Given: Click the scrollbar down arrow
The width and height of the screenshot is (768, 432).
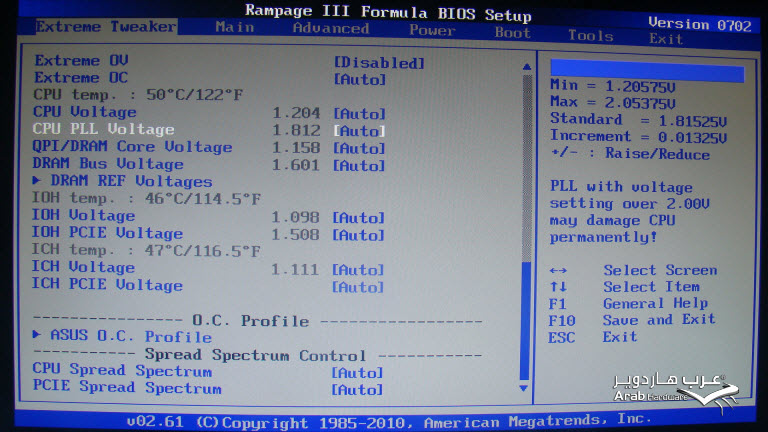Looking at the screenshot, I should [x=524, y=388].
